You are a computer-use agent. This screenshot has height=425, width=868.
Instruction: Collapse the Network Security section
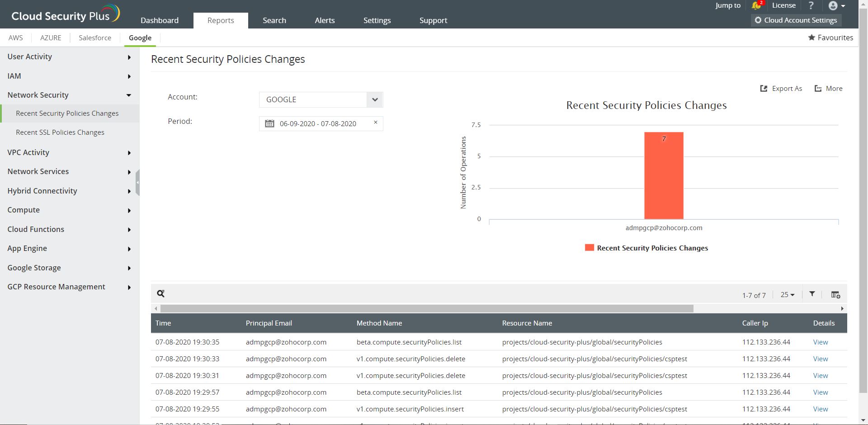70,95
